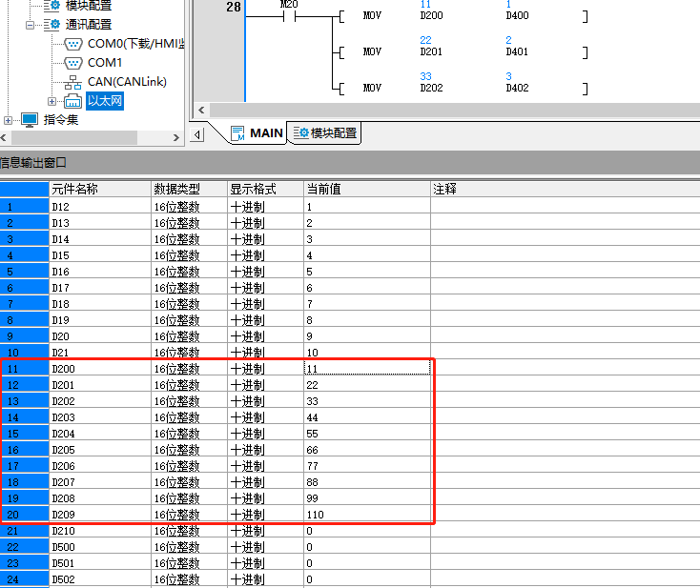This screenshot has height=588, width=700.
Task: Select the COM1 serial port icon
Action: [x=73, y=63]
